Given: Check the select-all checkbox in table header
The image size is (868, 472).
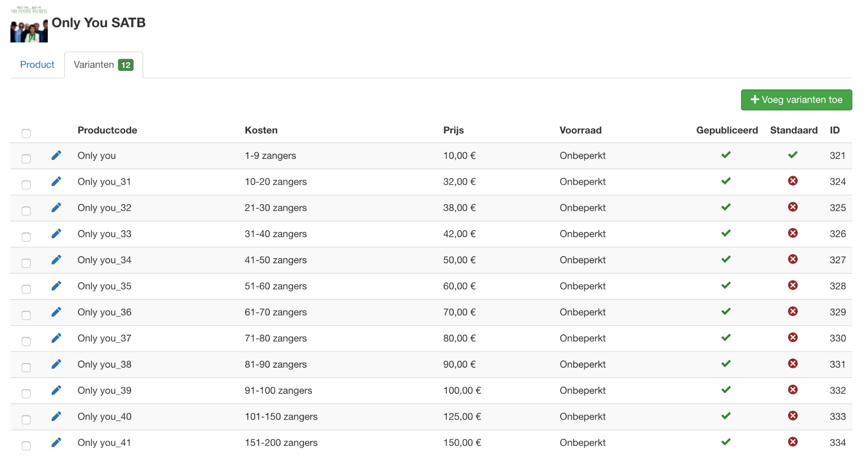Looking at the screenshot, I should coord(26,133).
